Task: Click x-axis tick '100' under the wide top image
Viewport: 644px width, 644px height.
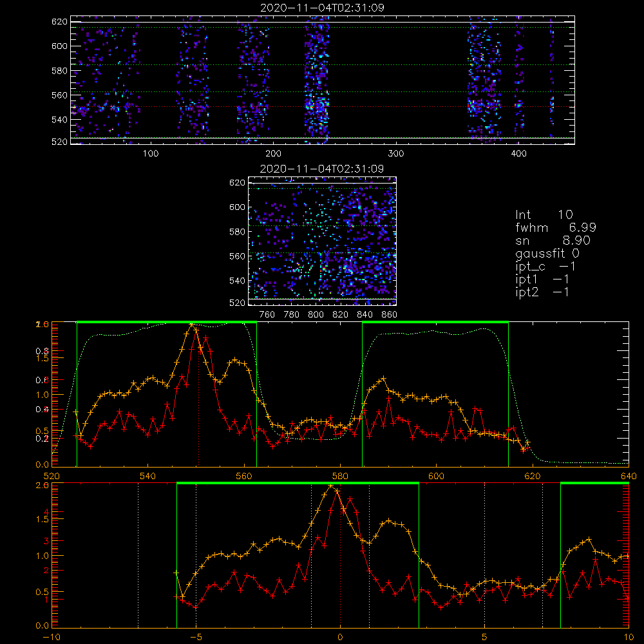Action: pos(151,154)
